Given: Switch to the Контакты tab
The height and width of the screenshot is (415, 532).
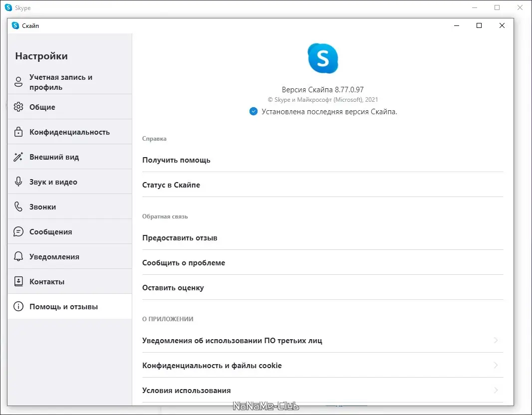Looking at the screenshot, I should pyautogui.click(x=70, y=281).
